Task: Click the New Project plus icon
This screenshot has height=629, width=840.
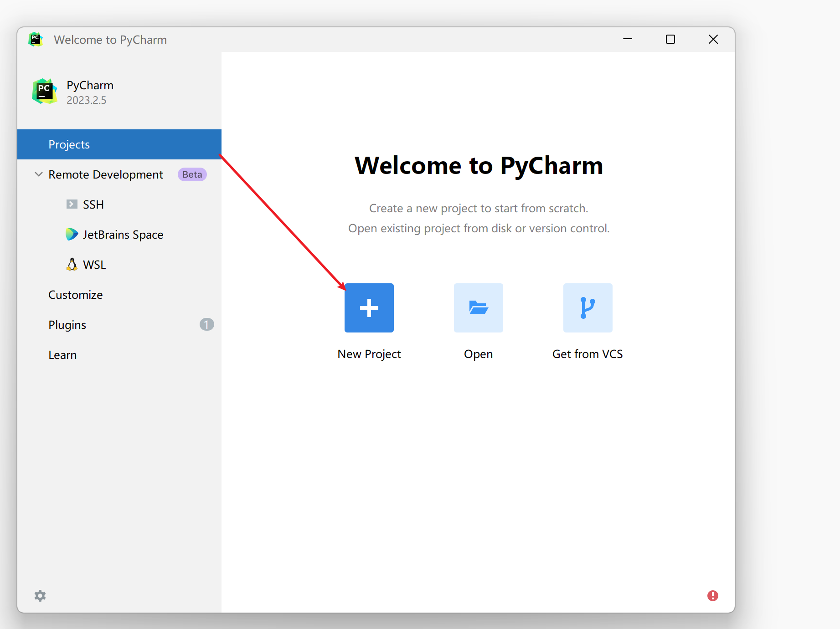Action: [369, 308]
